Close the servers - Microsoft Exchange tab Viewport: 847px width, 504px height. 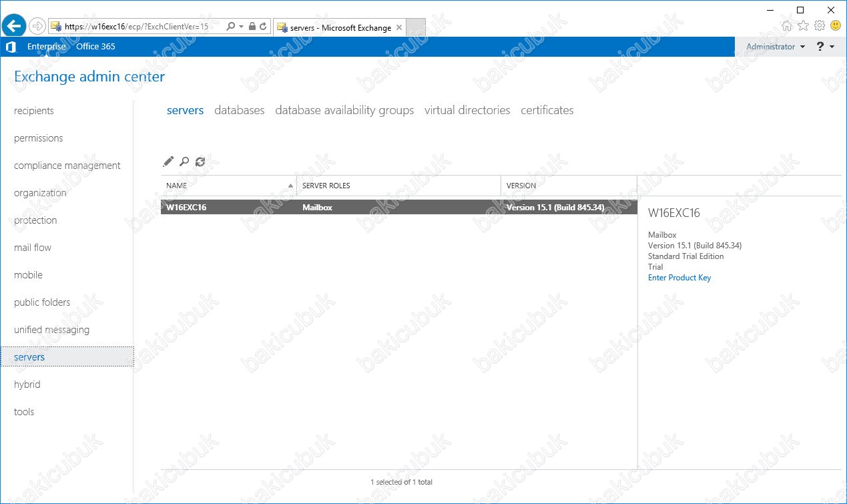[399, 28]
